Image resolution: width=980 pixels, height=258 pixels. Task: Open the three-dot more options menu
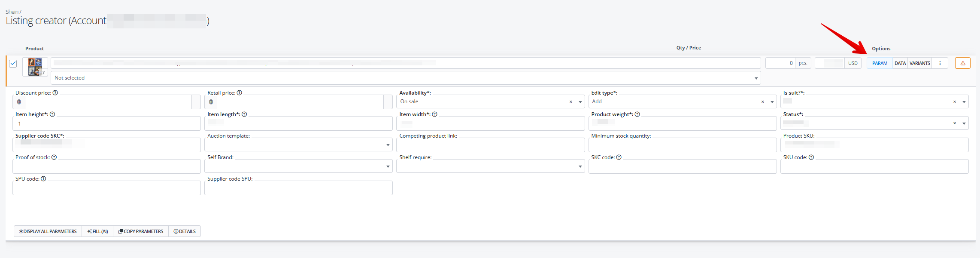[x=940, y=63]
